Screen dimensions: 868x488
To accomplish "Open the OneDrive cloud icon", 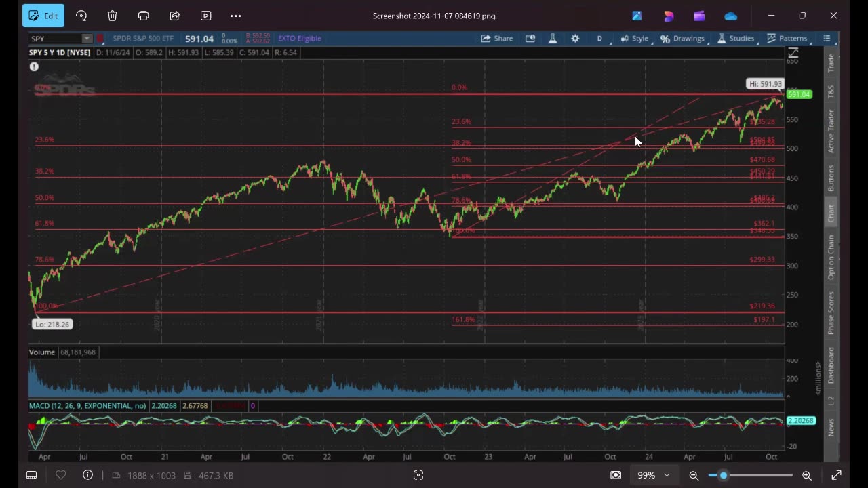I will 730,16.
